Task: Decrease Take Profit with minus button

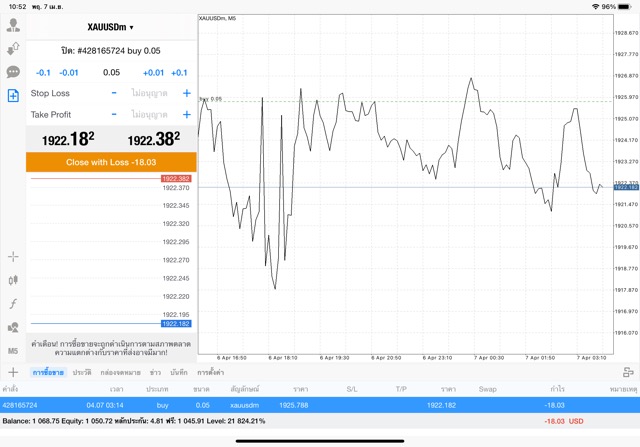Action: 113,114
